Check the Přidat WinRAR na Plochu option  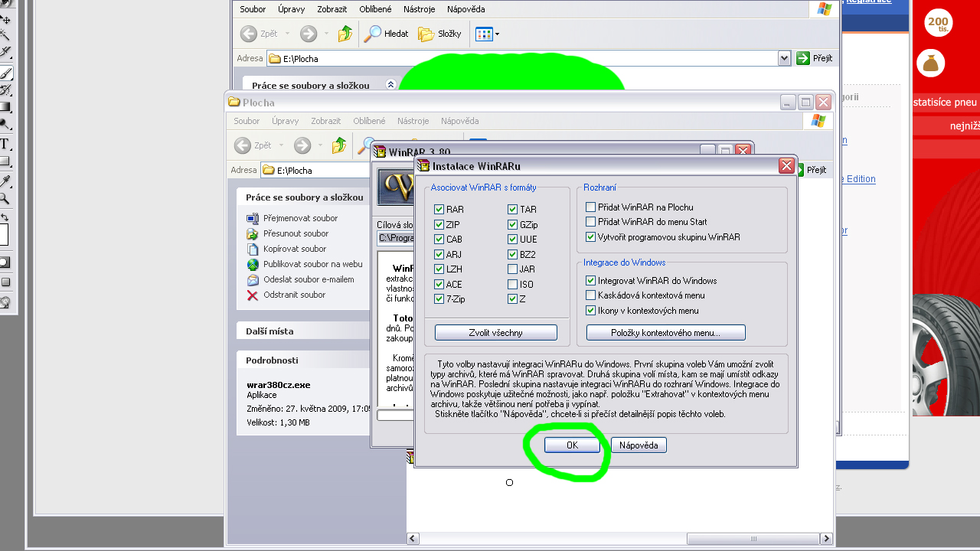[x=590, y=207]
